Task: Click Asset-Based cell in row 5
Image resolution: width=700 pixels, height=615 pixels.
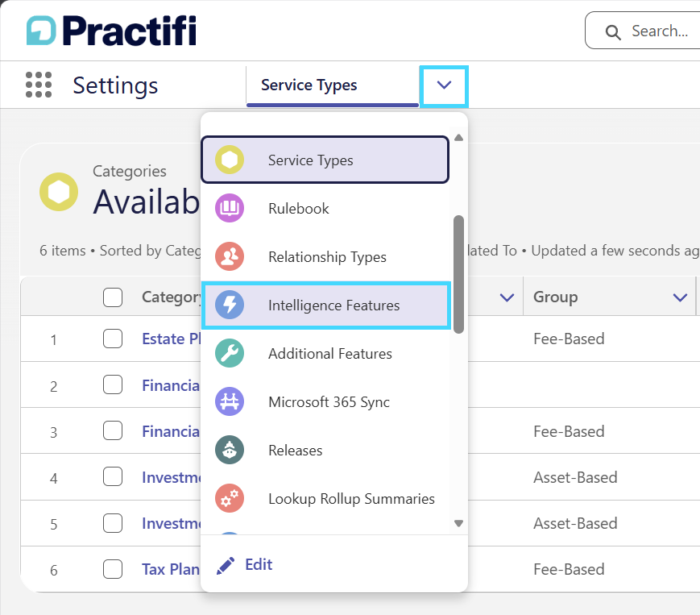Action: tap(575, 523)
